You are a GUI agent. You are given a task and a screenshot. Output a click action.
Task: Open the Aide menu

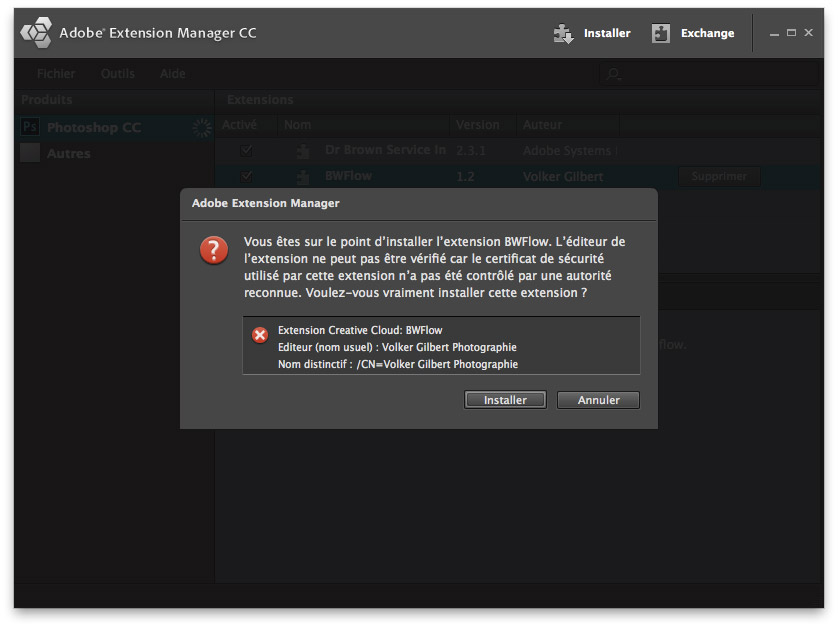tap(173, 74)
